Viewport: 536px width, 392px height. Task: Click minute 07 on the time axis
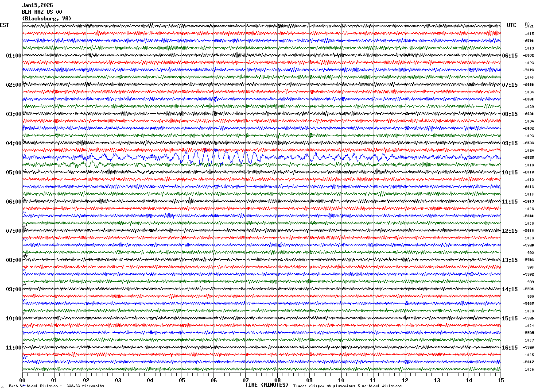pyautogui.click(x=245, y=380)
